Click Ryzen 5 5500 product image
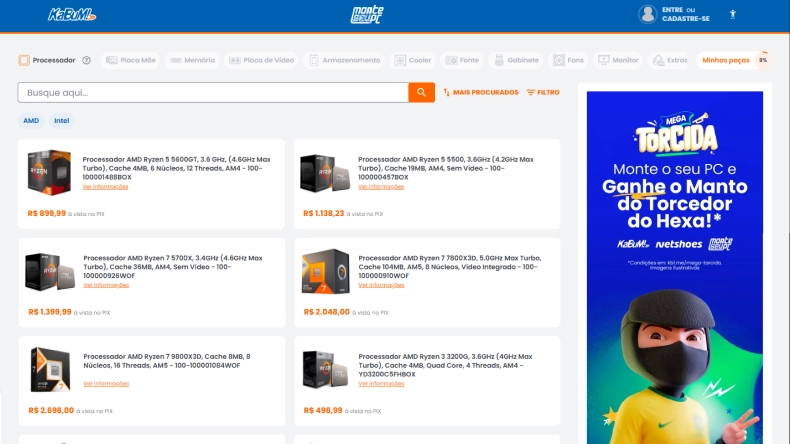Screen dimensions: 790x444 [x=325, y=173]
